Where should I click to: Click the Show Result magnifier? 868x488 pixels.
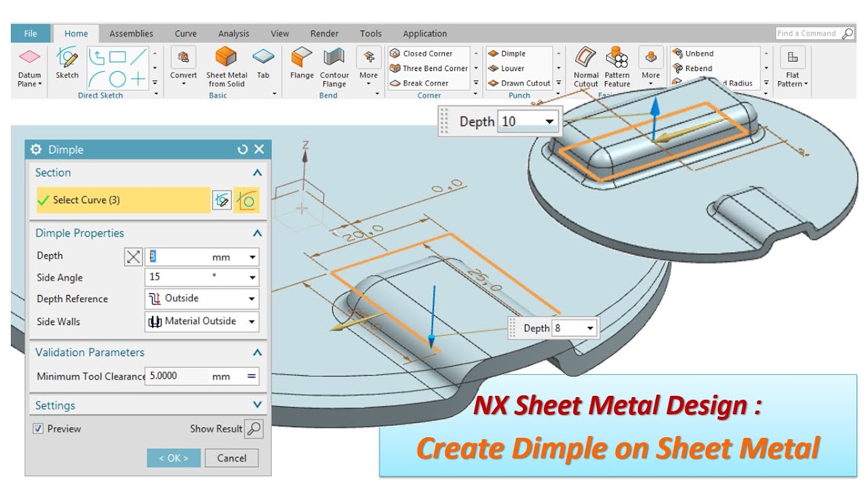tap(254, 428)
